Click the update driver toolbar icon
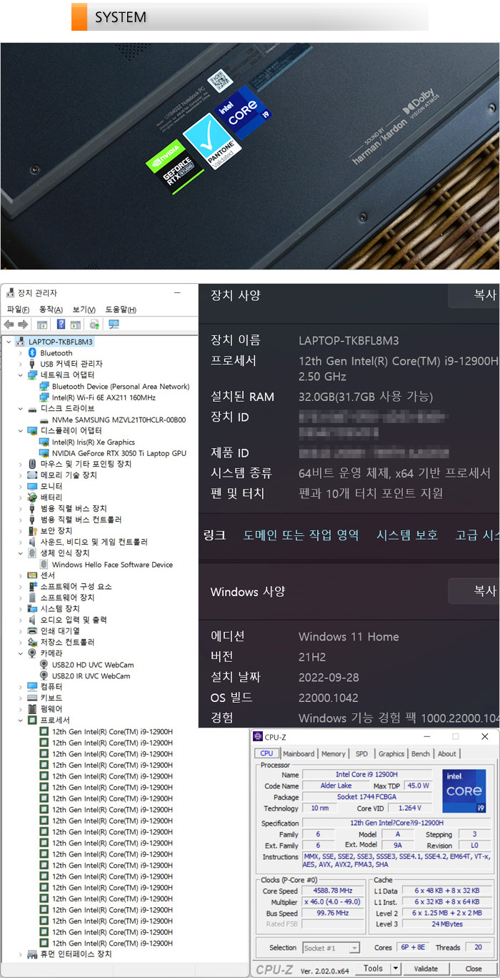This screenshot has height=980, width=500. tap(94, 325)
